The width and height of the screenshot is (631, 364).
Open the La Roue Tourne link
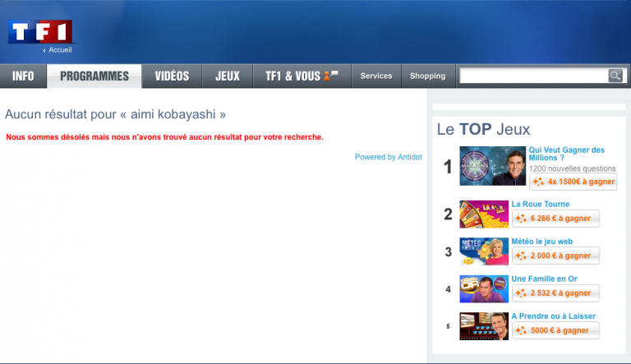(x=541, y=204)
